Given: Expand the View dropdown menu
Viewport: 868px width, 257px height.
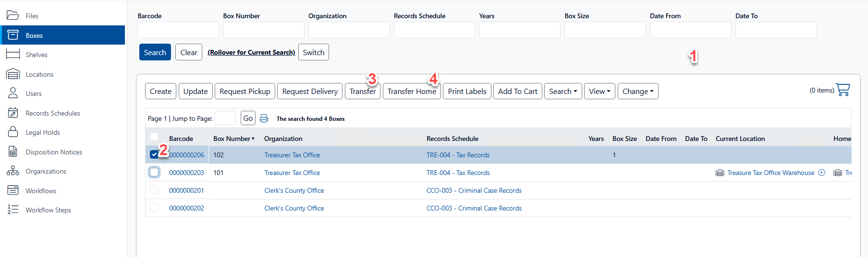Looking at the screenshot, I should point(599,91).
